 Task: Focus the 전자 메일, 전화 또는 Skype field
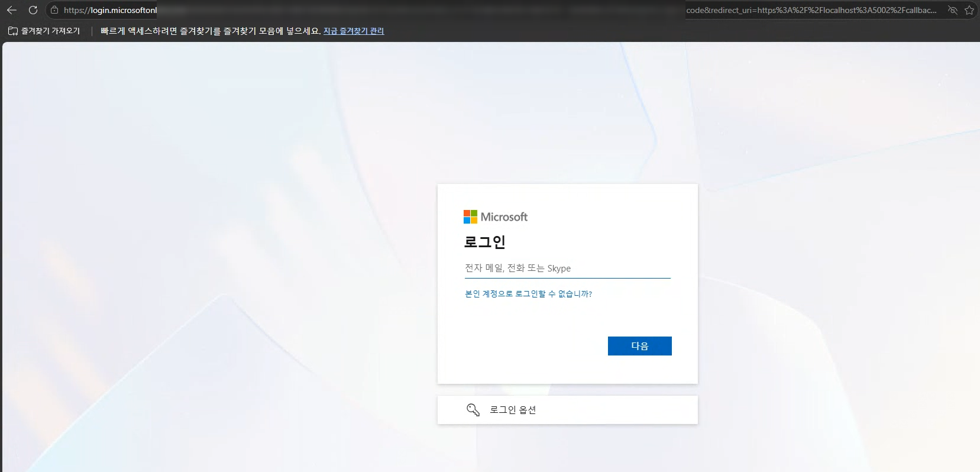pyautogui.click(x=568, y=269)
